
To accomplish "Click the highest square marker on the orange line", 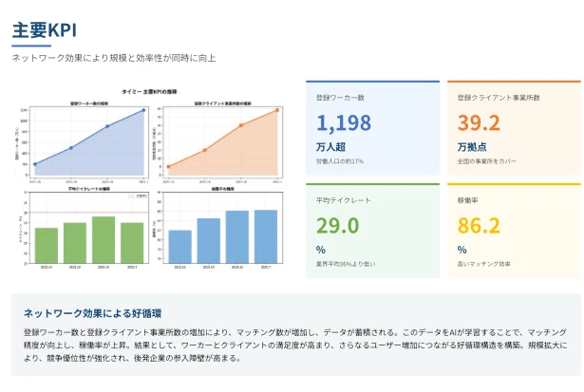I will coord(277,110).
